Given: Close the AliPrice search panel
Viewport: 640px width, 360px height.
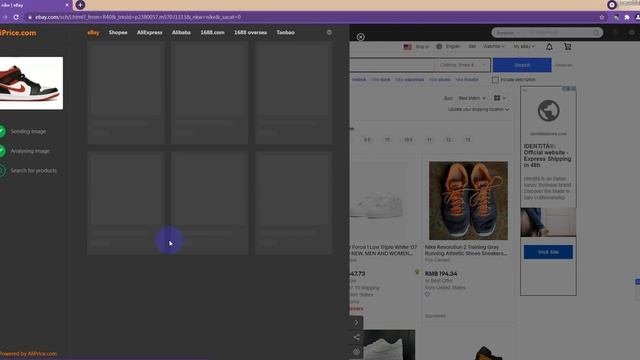Looking at the screenshot, I should (360, 37).
